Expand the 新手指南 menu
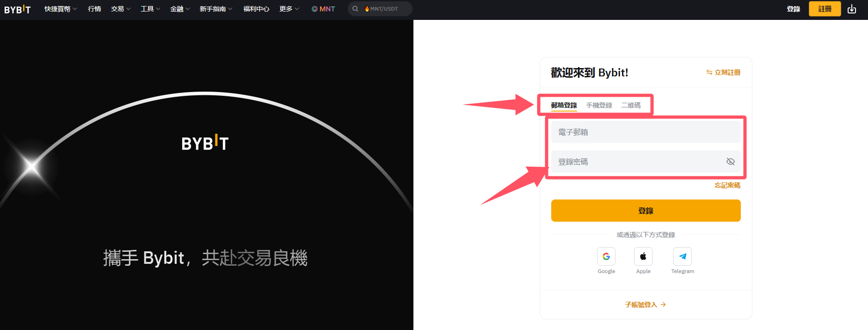The height and width of the screenshot is (330, 868). [x=216, y=9]
